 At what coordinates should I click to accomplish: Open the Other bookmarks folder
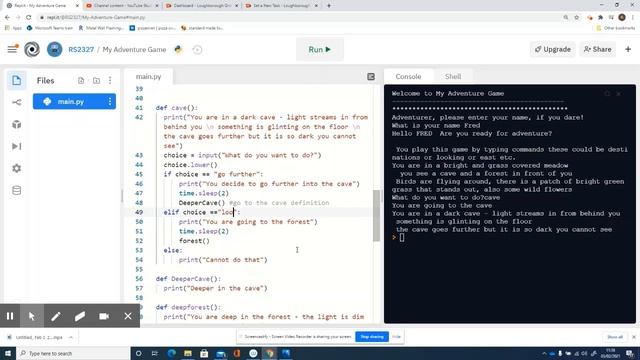point(616,28)
